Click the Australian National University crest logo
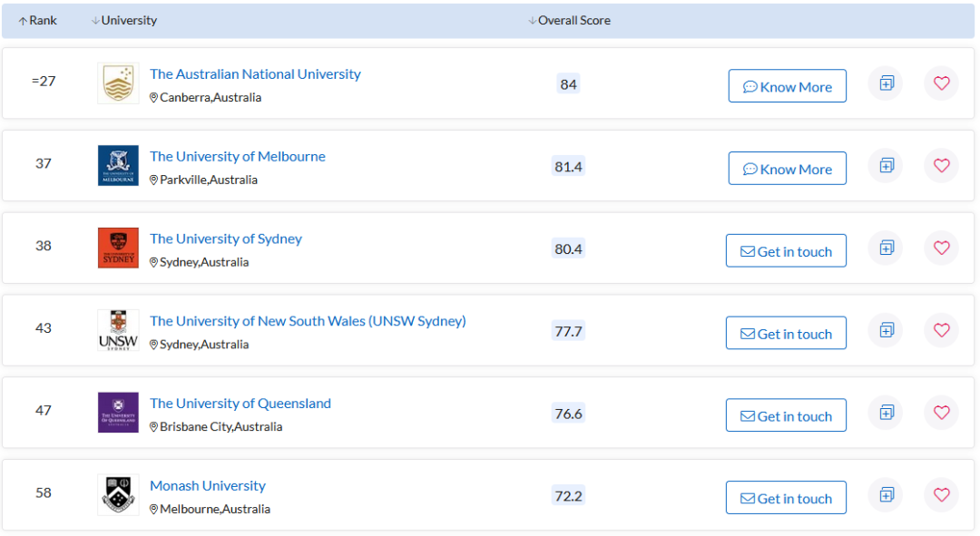 pyautogui.click(x=118, y=83)
